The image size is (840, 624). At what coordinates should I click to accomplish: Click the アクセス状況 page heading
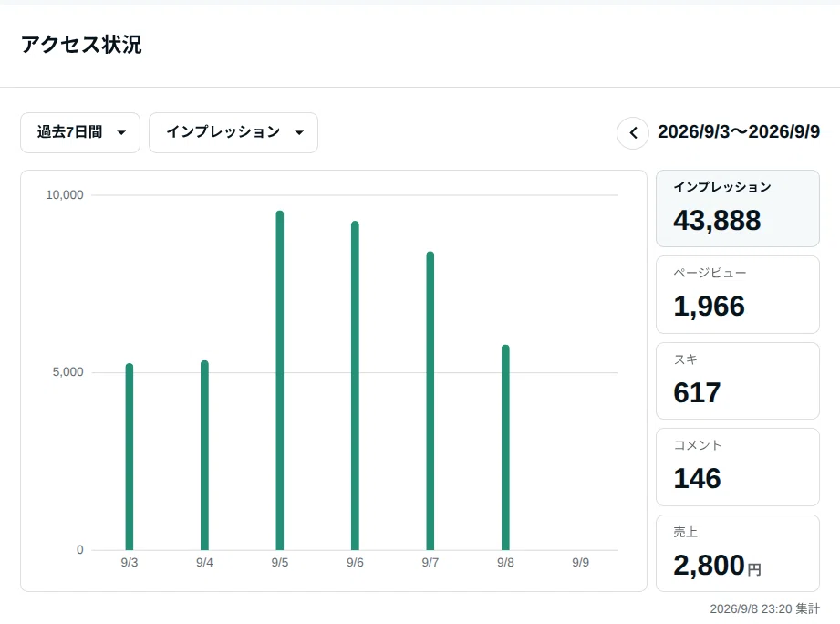[x=81, y=45]
